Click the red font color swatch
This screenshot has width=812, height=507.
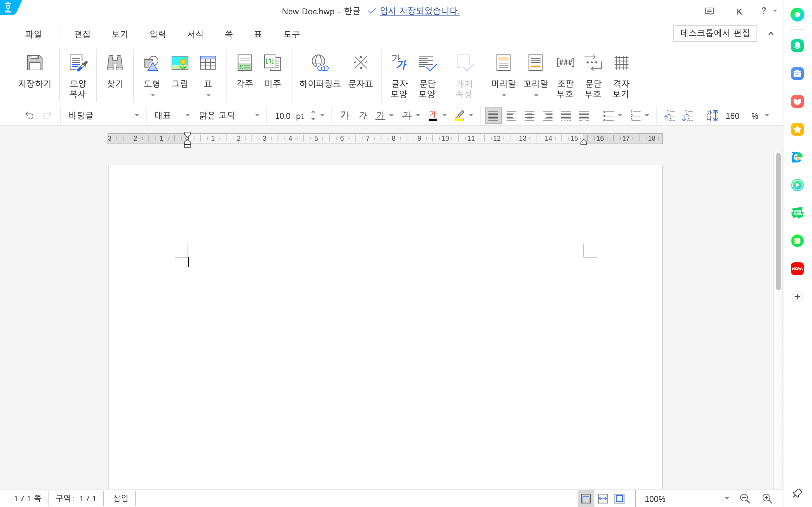(x=433, y=116)
